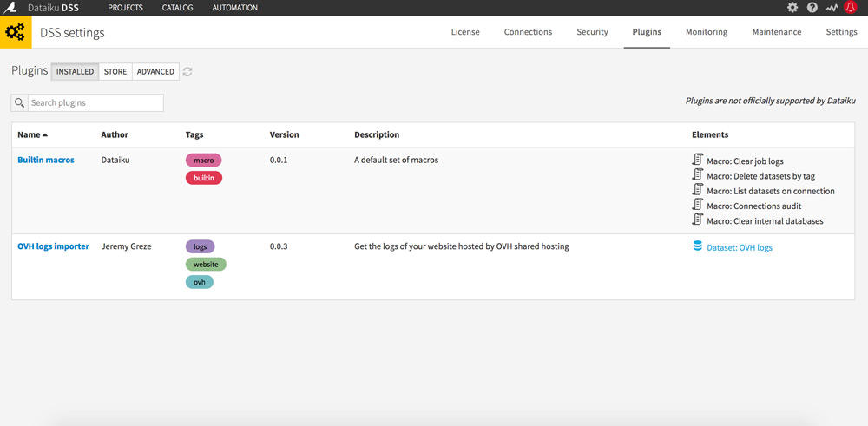Open the Dataset: OVH logs link

click(740, 248)
